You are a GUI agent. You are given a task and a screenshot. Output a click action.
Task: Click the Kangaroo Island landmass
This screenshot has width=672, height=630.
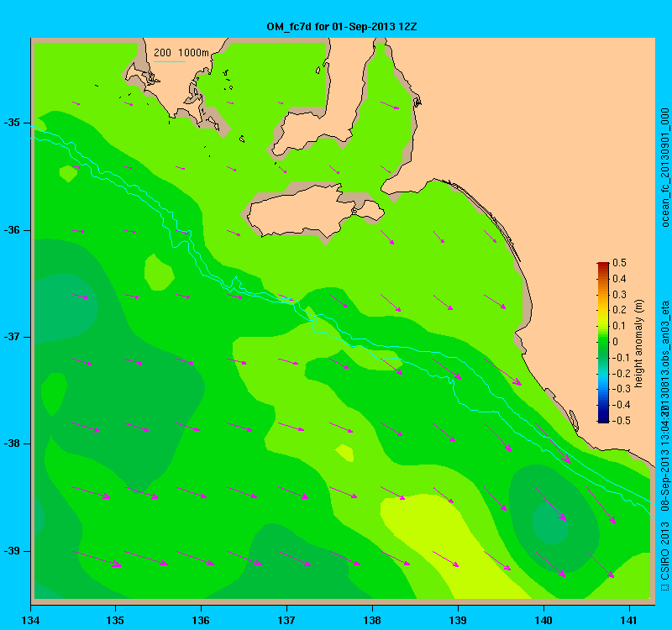(315, 212)
